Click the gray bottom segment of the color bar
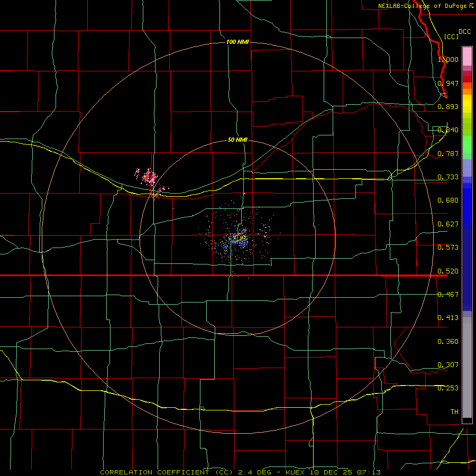This screenshot has height=476, width=476. (x=467, y=368)
